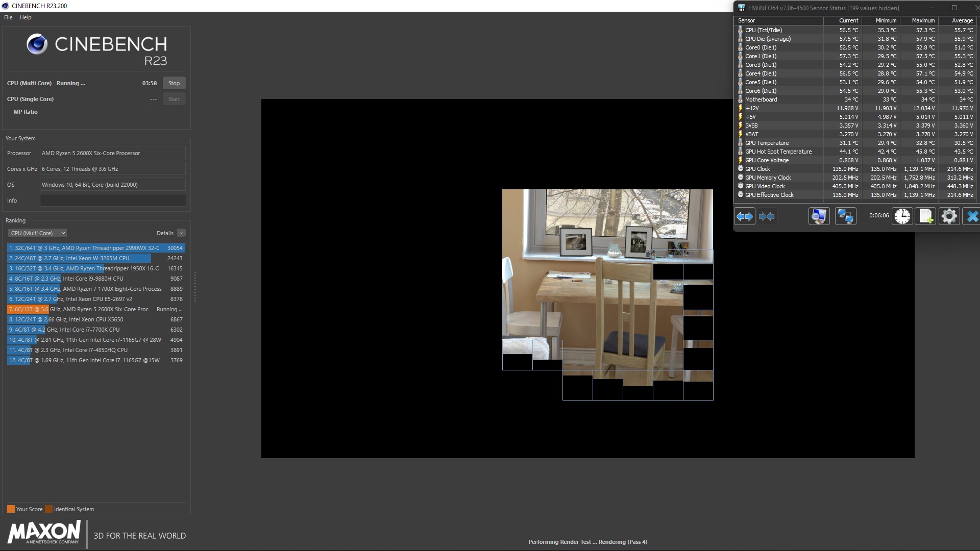The width and height of the screenshot is (980, 551).
Task: Click the Cores x GHz field
Action: click(113, 169)
